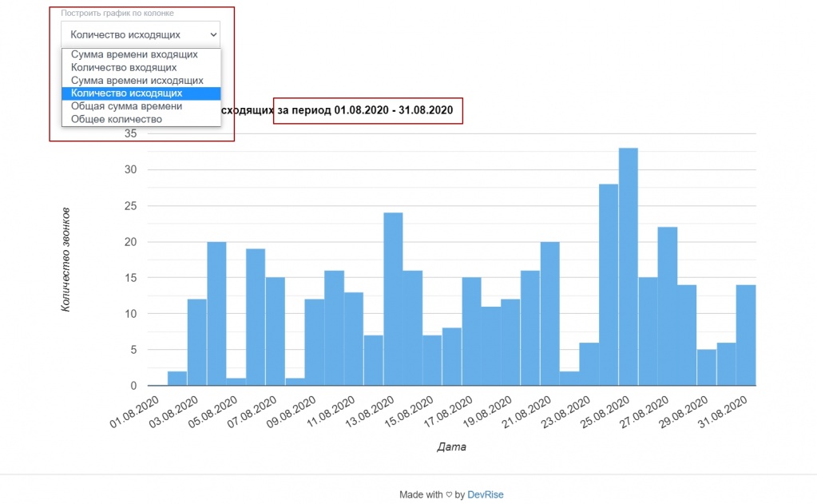
Task: Click the '13.08.2020' date label
Action: pyautogui.click(x=370, y=412)
